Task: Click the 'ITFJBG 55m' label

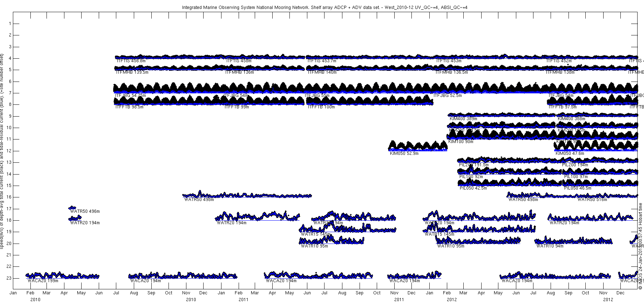Action: coord(317,95)
